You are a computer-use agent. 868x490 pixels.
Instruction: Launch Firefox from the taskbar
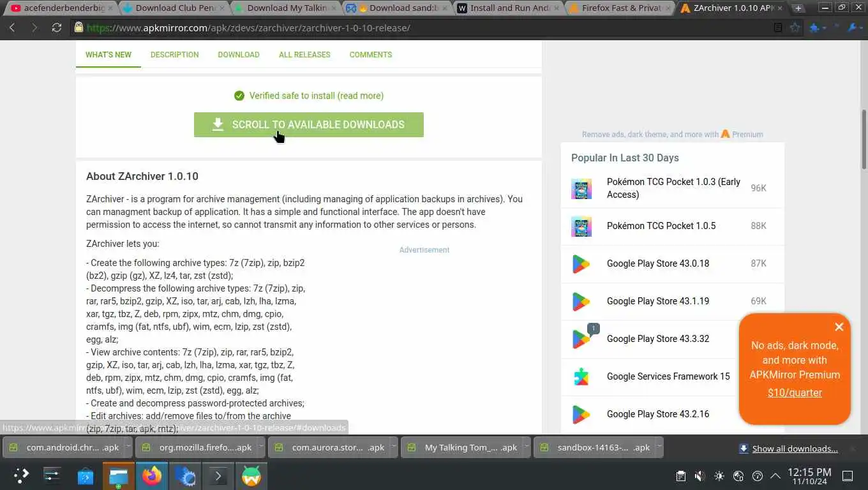pyautogui.click(x=152, y=476)
